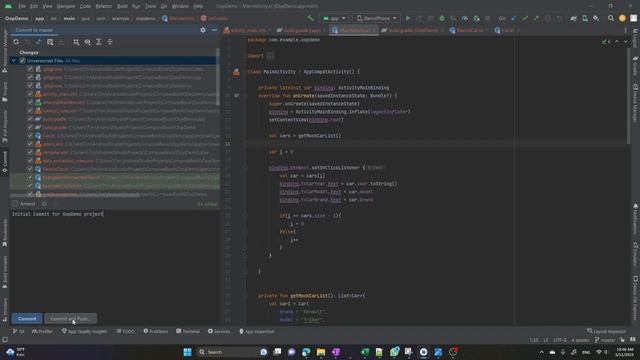This screenshot has width=640, height=360.
Task: Click the Profile app icon
Action: pos(464,18)
